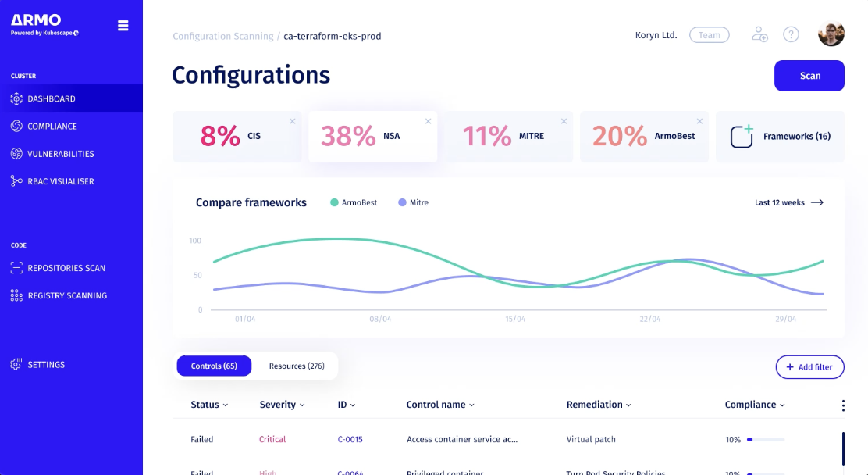
Task: Select the 38% NSA framework card
Action: (372, 137)
